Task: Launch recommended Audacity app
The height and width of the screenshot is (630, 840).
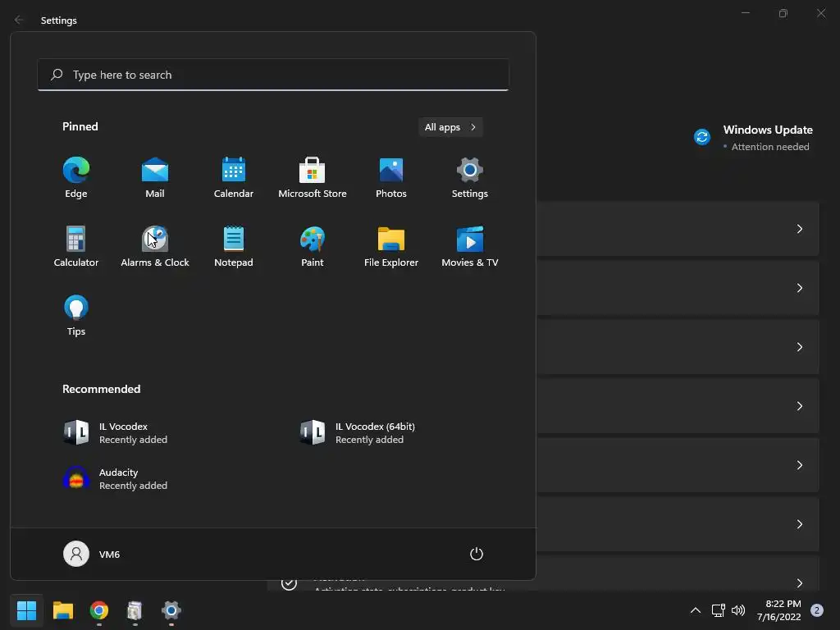Action: point(115,478)
